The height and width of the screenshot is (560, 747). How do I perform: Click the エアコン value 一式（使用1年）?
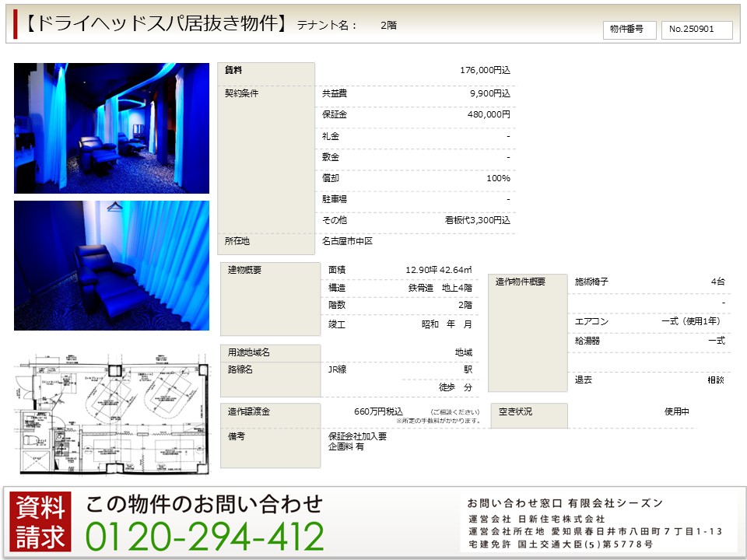click(693, 322)
